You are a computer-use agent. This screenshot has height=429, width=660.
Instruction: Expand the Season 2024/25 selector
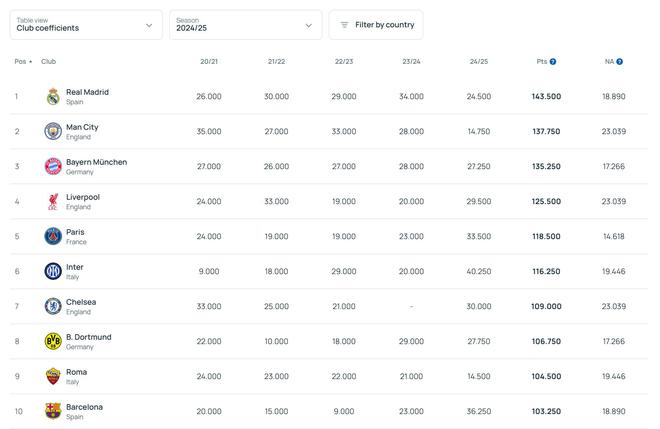click(x=245, y=25)
